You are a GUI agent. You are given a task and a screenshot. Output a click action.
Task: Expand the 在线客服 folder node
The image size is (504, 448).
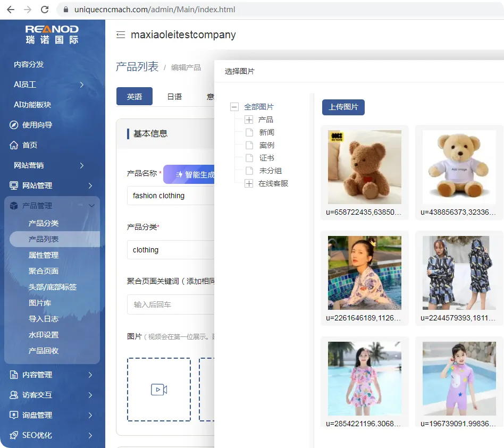coord(249,183)
